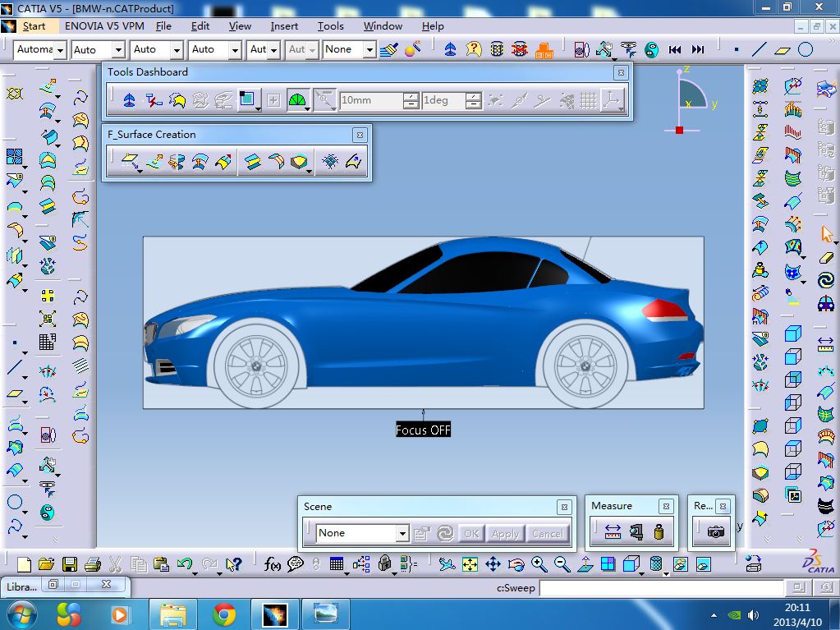Open the ENOVIA V5 VPM menu

click(104, 25)
